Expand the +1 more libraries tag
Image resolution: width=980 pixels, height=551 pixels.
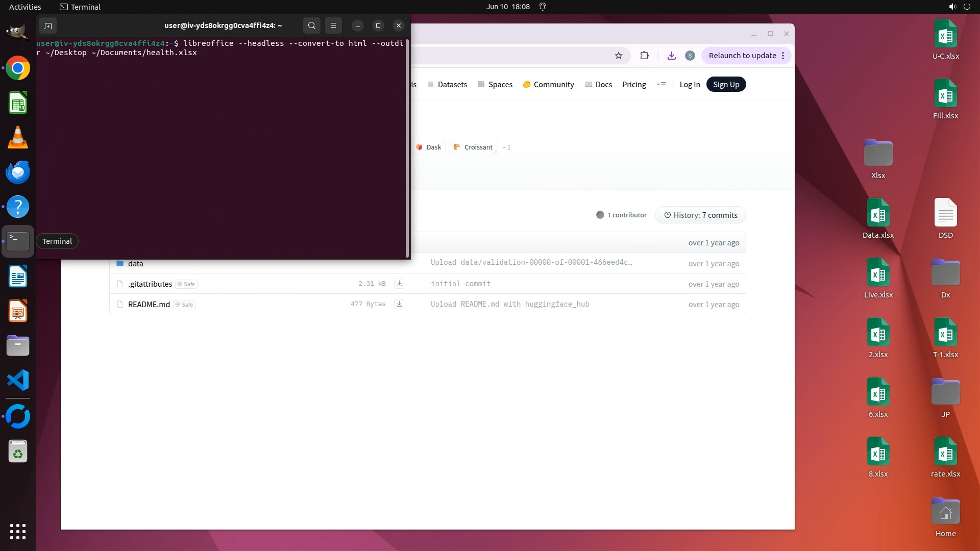pos(506,147)
